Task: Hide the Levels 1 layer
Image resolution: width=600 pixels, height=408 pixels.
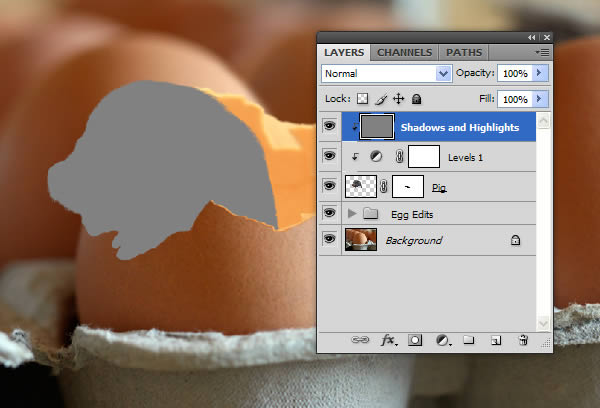Action: click(x=329, y=156)
